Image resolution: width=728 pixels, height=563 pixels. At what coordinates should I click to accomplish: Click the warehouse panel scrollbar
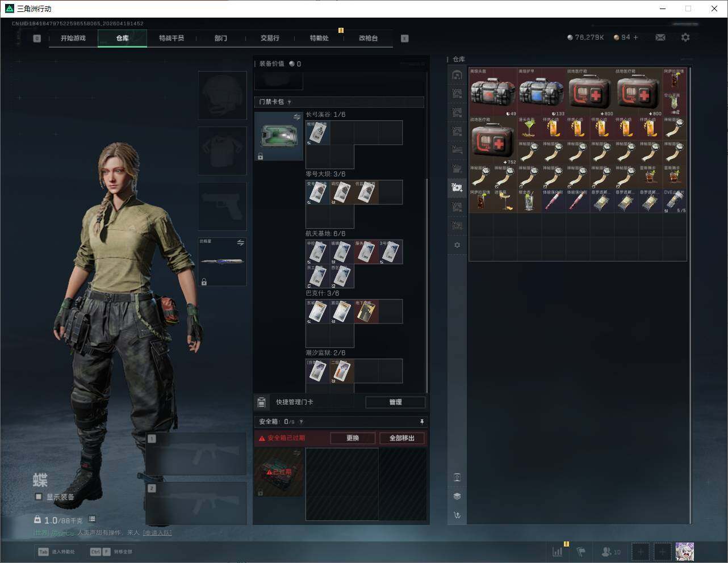tap(691, 295)
